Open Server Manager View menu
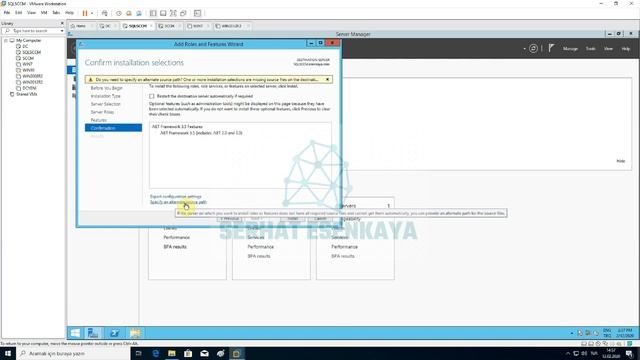This screenshot has height=360, width=640. point(608,49)
